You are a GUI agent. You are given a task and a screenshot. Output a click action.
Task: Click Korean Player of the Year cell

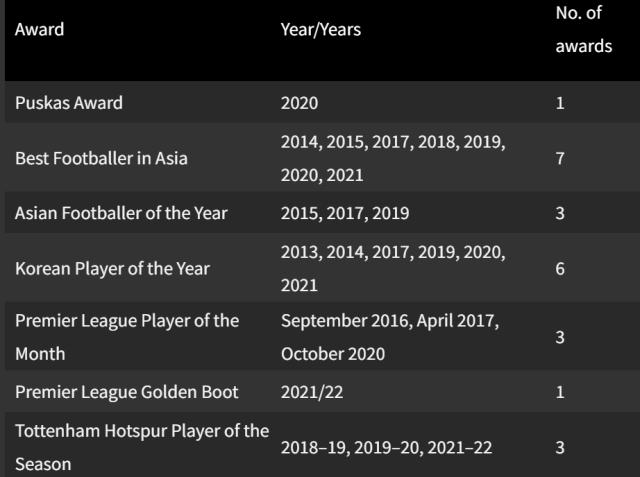pyautogui.click(x=112, y=269)
